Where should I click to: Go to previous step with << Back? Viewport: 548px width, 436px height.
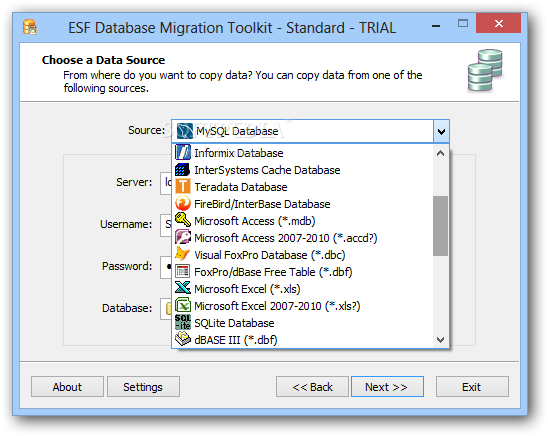point(312,387)
